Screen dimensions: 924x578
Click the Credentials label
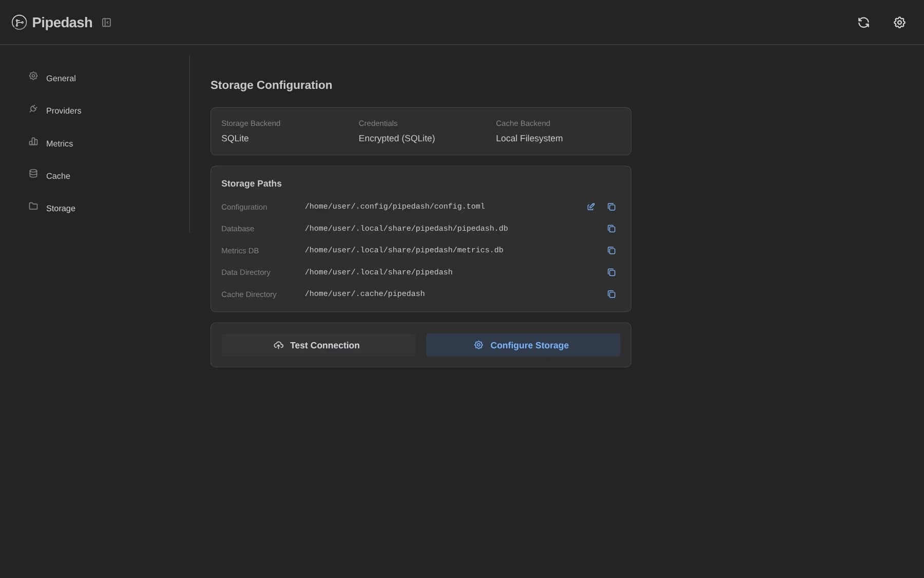pos(378,123)
